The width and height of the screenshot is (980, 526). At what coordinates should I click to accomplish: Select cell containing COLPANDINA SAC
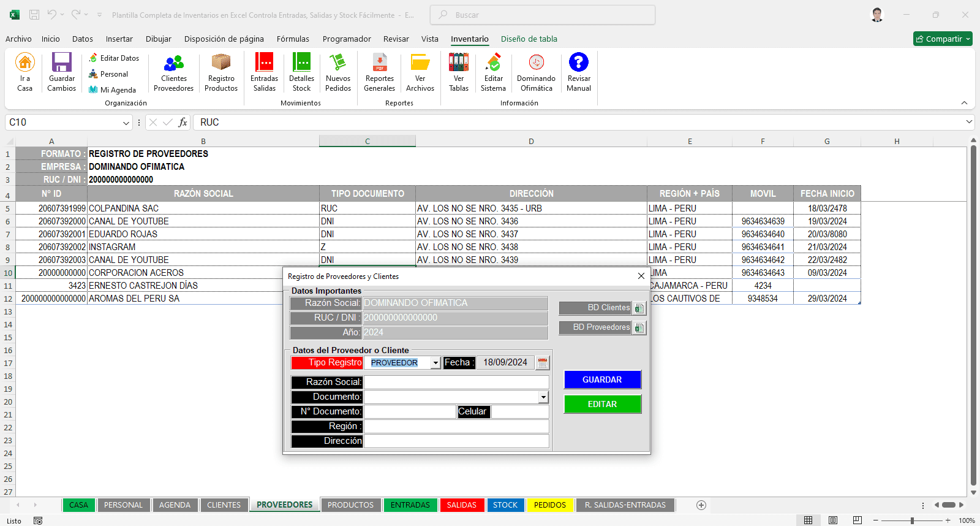203,208
